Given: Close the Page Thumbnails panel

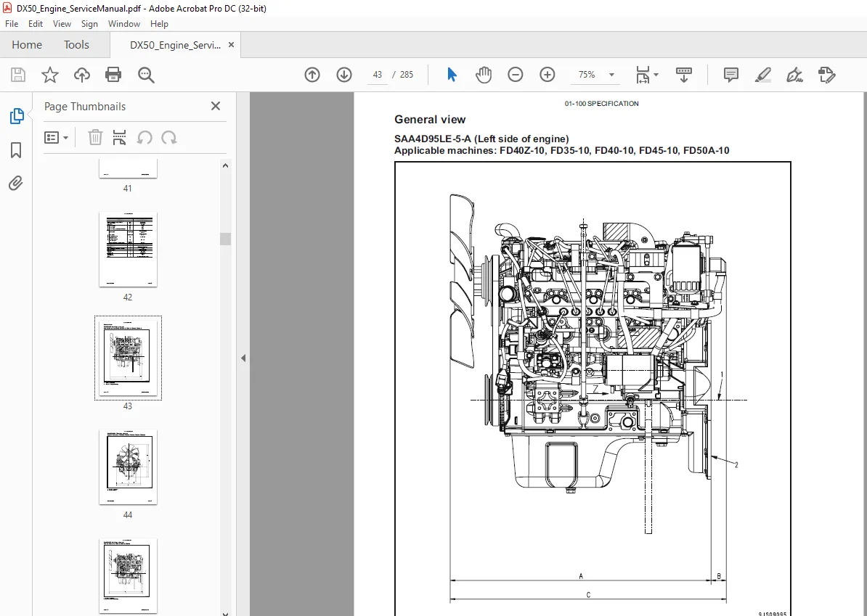Looking at the screenshot, I should click(216, 106).
